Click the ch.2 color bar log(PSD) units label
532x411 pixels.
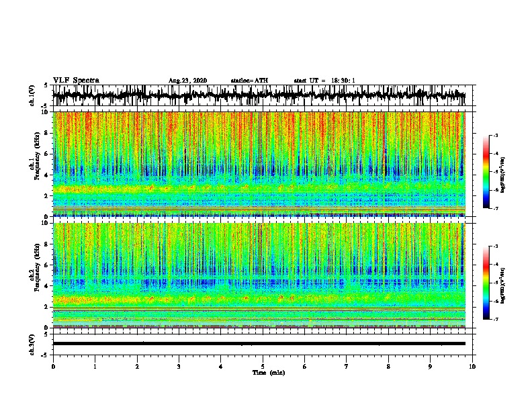pyautogui.click(x=503, y=285)
